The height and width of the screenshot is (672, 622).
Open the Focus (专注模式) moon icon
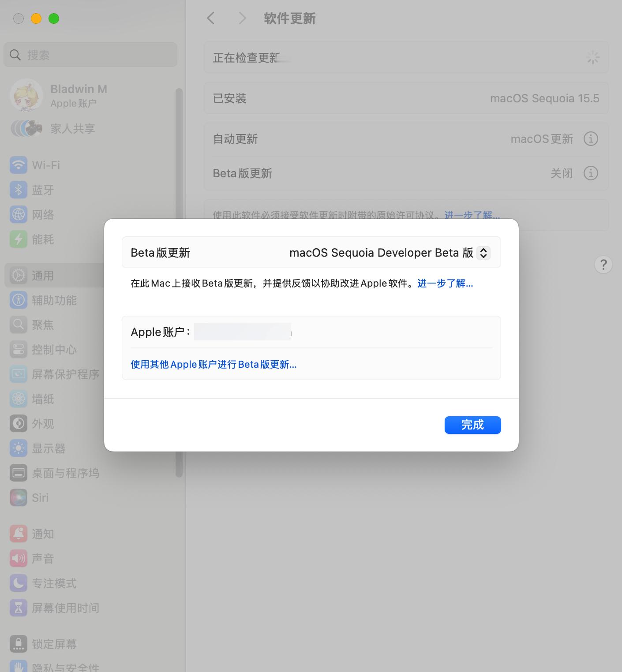(18, 583)
